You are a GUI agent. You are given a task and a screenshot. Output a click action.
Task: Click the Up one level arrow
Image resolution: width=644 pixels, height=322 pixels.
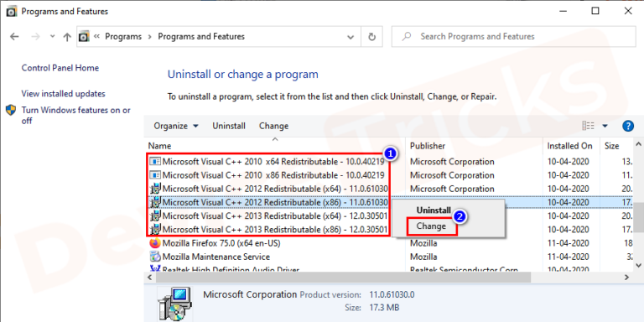pos(67,37)
